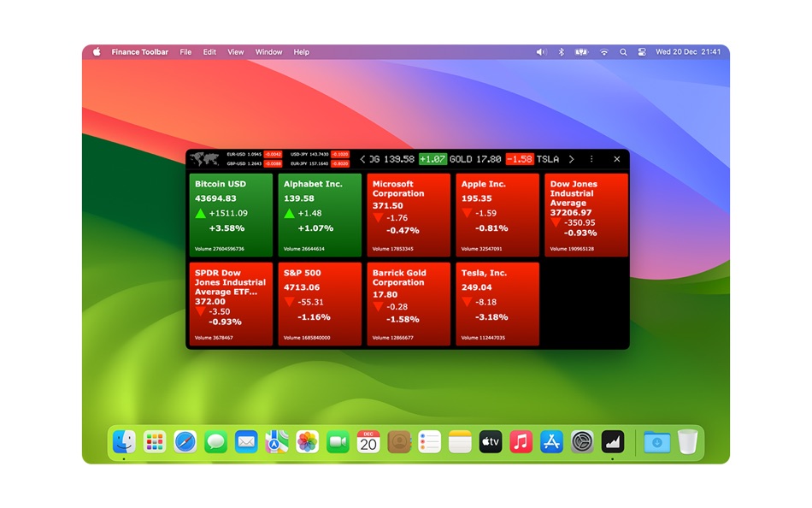Click Bitcoin volume 27604596736 text

(x=219, y=249)
